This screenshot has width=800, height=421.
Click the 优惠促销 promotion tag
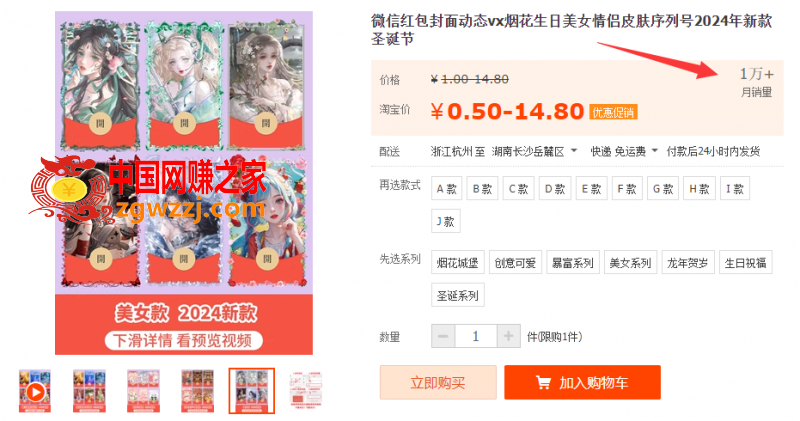tap(613, 112)
